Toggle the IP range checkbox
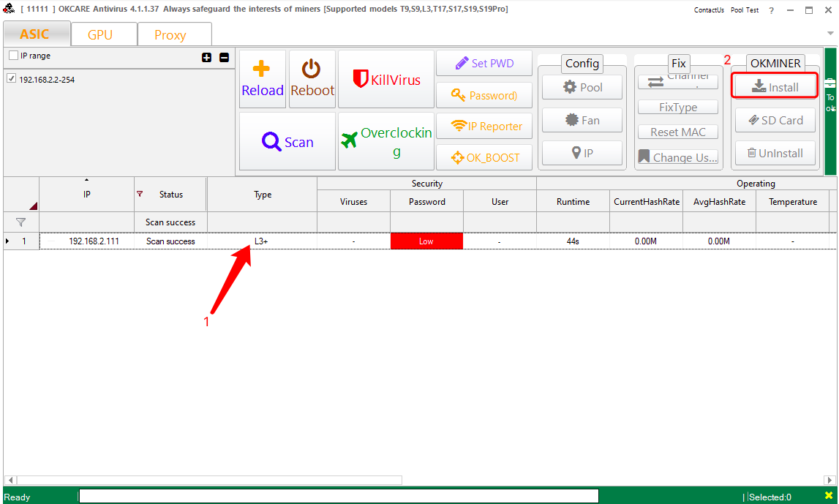Viewport: 839px width, 504px height. (13, 56)
